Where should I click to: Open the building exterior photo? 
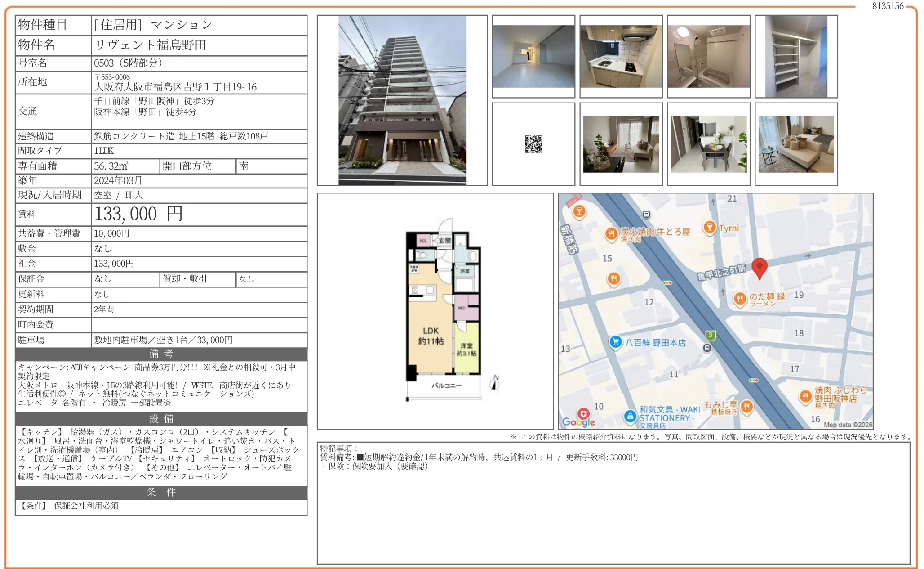pyautogui.click(x=402, y=100)
